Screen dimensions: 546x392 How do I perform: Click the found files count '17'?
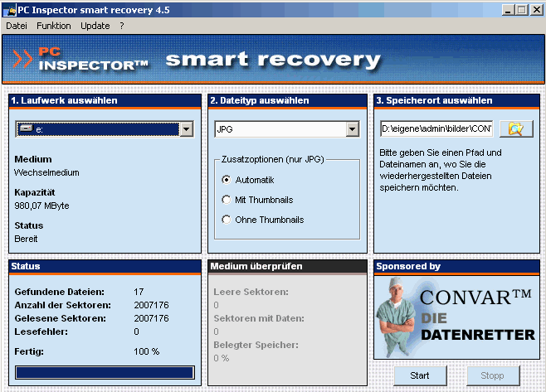pyautogui.click(x=139, y=292)
